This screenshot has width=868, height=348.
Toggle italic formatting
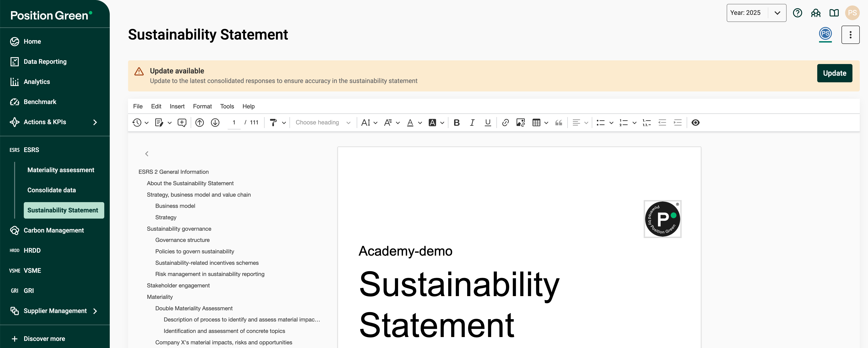pyautogui.click(x=472, y=123)
